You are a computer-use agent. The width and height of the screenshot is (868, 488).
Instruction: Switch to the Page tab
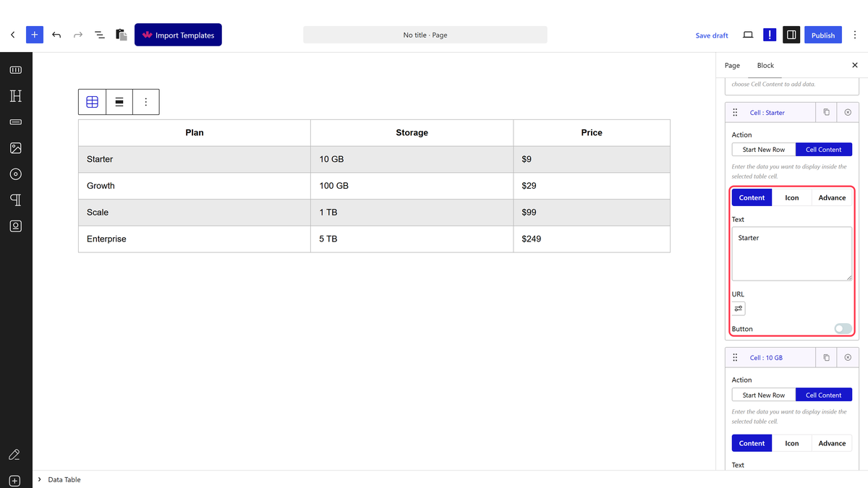[732, 65]
